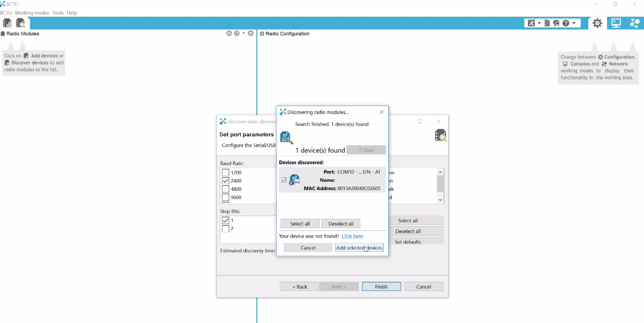The width and height of the screenshot is (644, 323).
Task: Click the Help question mark icon
Action: (566, 23)
